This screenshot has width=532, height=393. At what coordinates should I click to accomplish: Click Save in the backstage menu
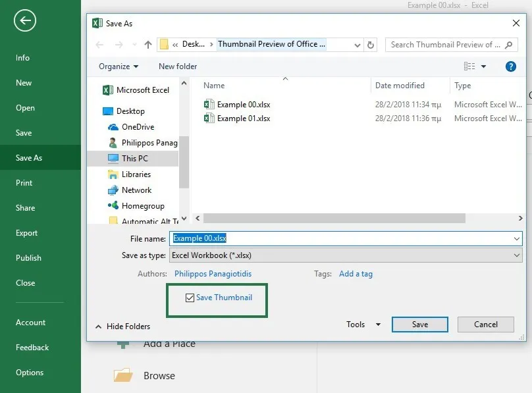click(24, 133)
